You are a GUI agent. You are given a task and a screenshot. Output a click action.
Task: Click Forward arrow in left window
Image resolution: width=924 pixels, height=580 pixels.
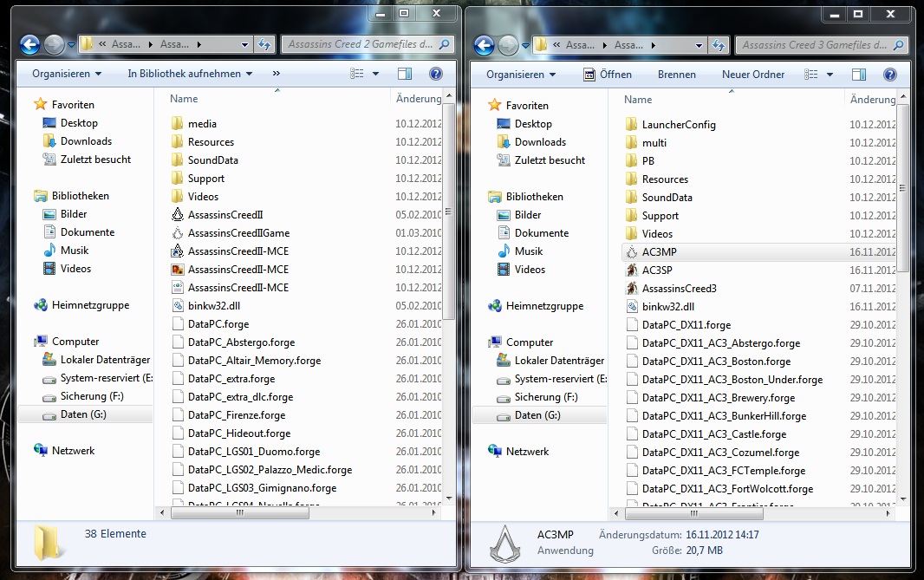pos(55,44)
